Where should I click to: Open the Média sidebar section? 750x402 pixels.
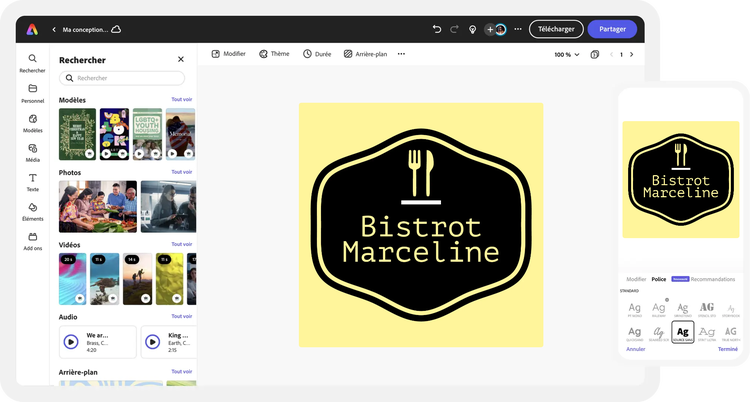pyautogui.click(x=33, y=153)
